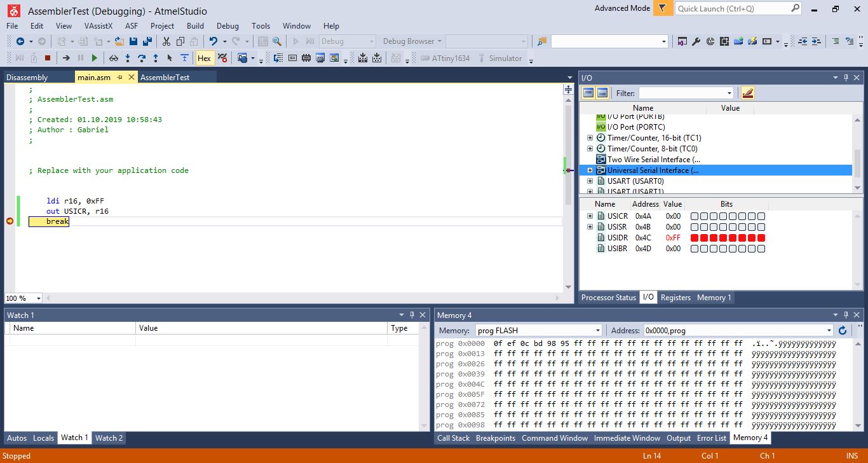Image resolution: width=868 pixels, height=463 pixels.
Task: Toggle the highest bit of USISR
Action: click(x=695, y=227)
